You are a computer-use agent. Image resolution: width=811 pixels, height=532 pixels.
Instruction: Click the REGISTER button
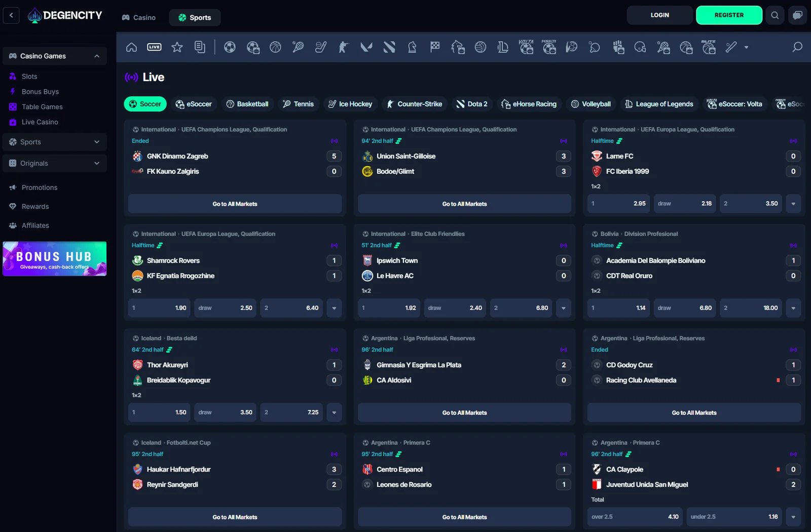729,15
